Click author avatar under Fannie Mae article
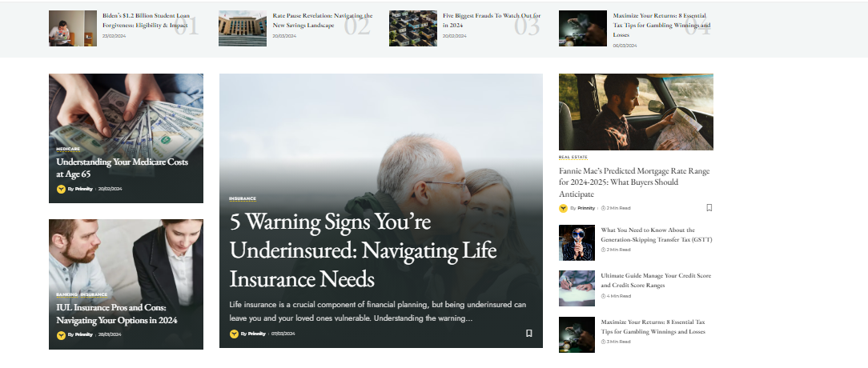The height and width of the screenshot is (368, 868). tap(563, 209)
